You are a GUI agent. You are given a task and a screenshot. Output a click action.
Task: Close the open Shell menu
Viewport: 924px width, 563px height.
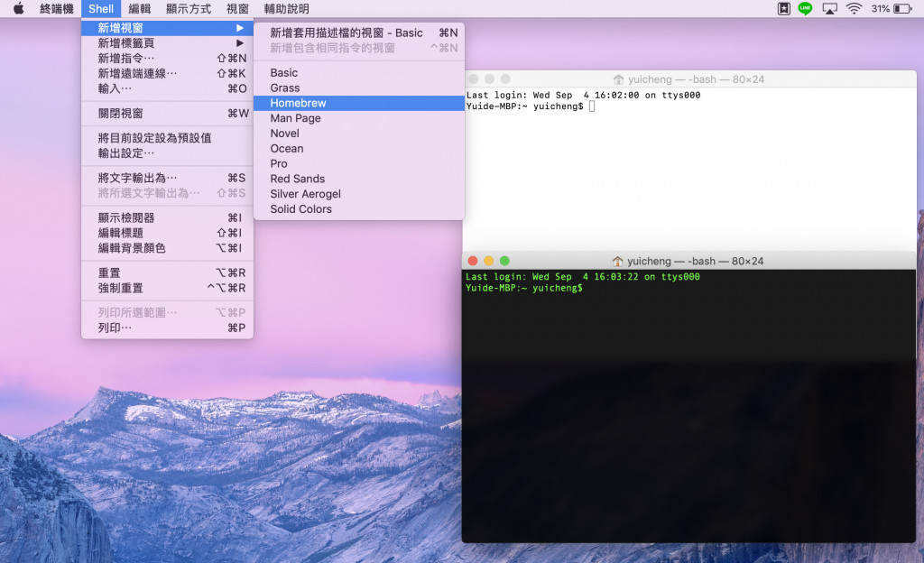101,8
